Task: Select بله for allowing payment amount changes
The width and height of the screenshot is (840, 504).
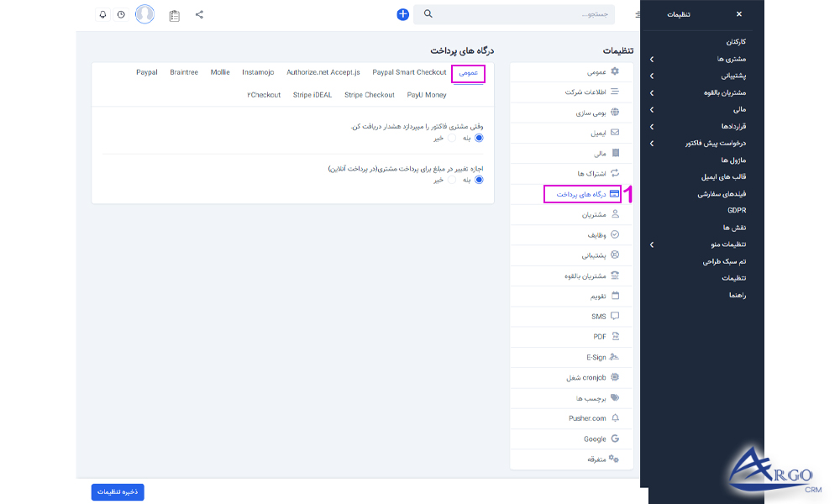Action: click(479, 179)
